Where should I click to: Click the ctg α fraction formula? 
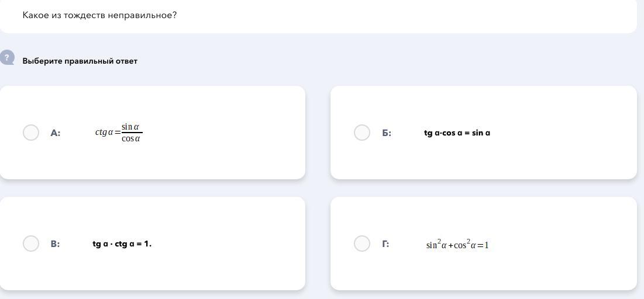(x=119, y=133)
